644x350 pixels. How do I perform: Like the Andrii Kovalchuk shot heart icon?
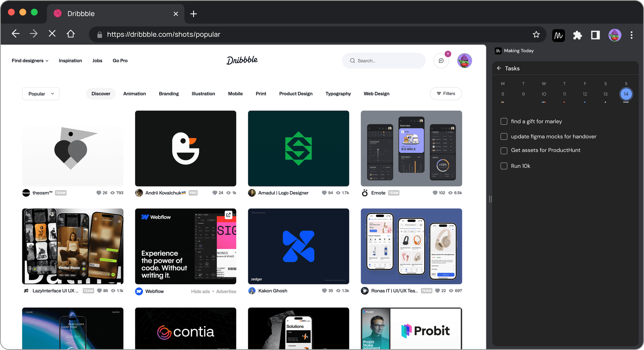215,193
